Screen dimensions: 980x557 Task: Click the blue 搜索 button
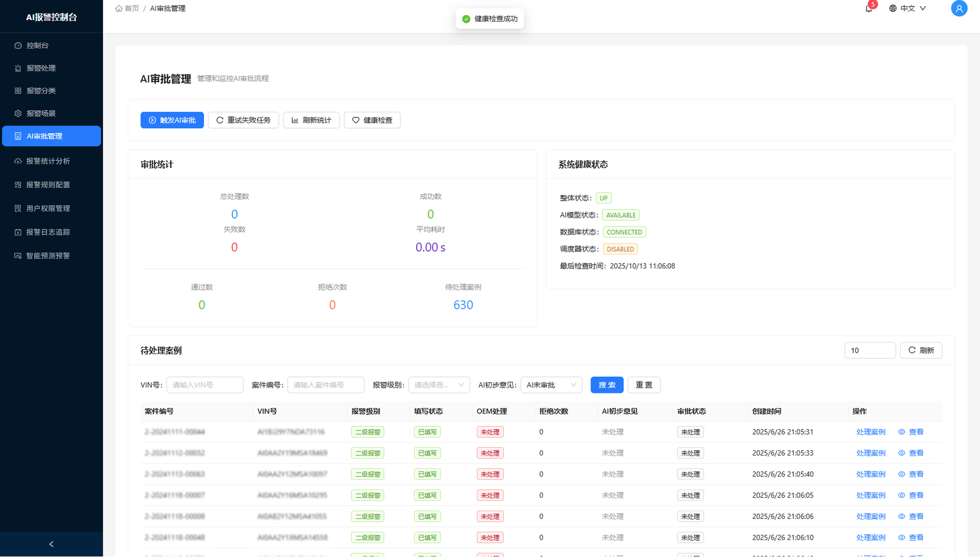tap(607, 385)
